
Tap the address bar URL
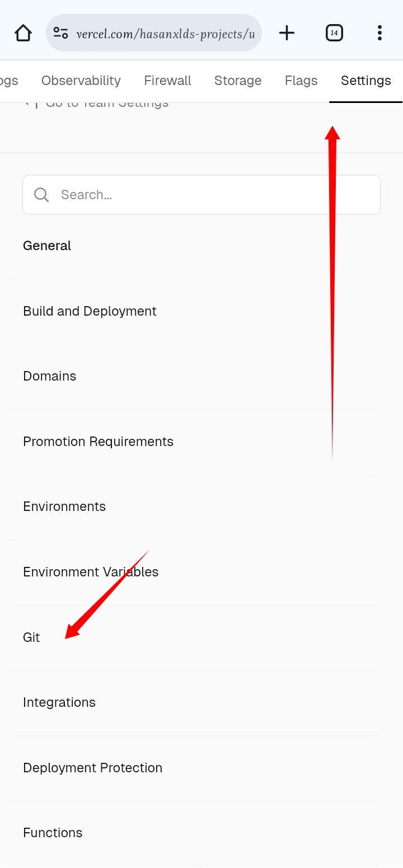[165, 34]
